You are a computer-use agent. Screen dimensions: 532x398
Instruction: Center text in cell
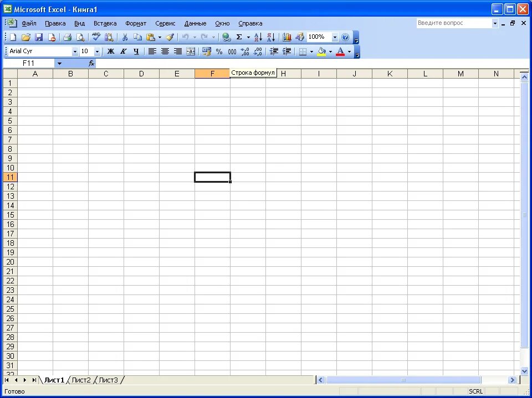click(x=165, y=51)
